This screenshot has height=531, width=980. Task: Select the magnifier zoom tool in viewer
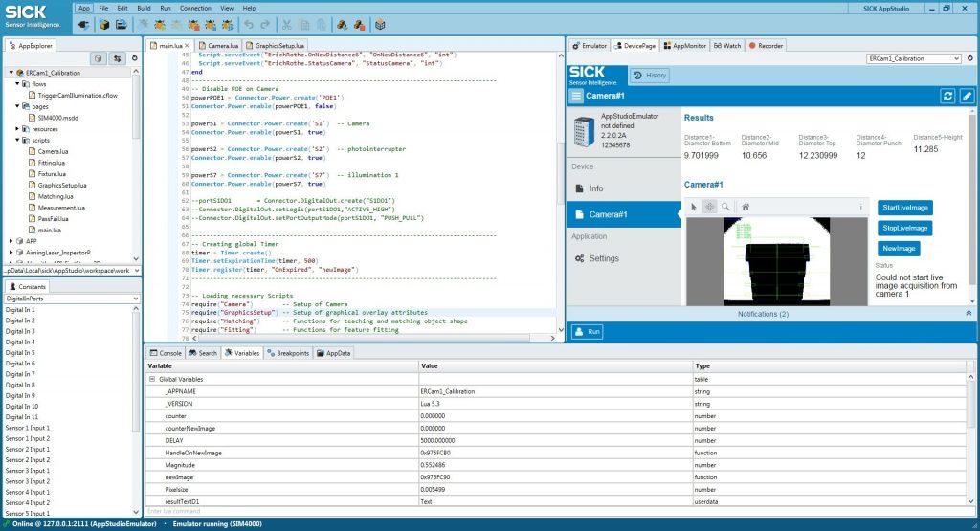[725, 206]
